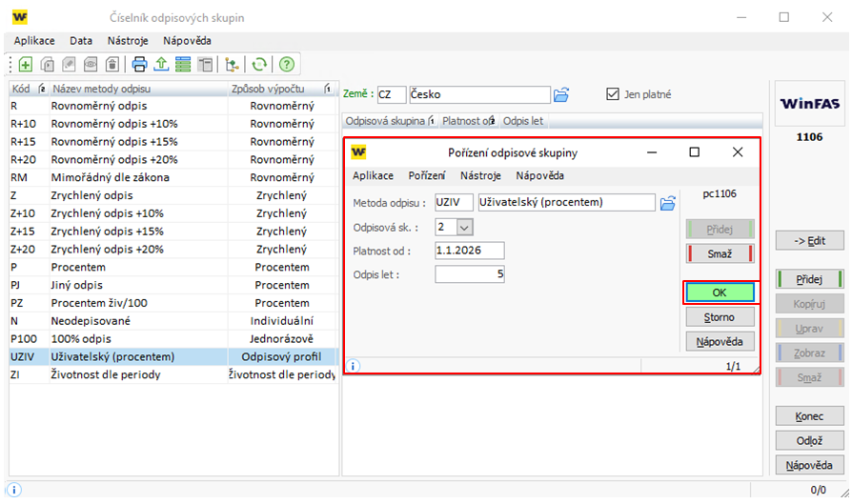Click the printer icon in the toolbar
The width and height of the screenshot is (852, 504).
point(139,65)
